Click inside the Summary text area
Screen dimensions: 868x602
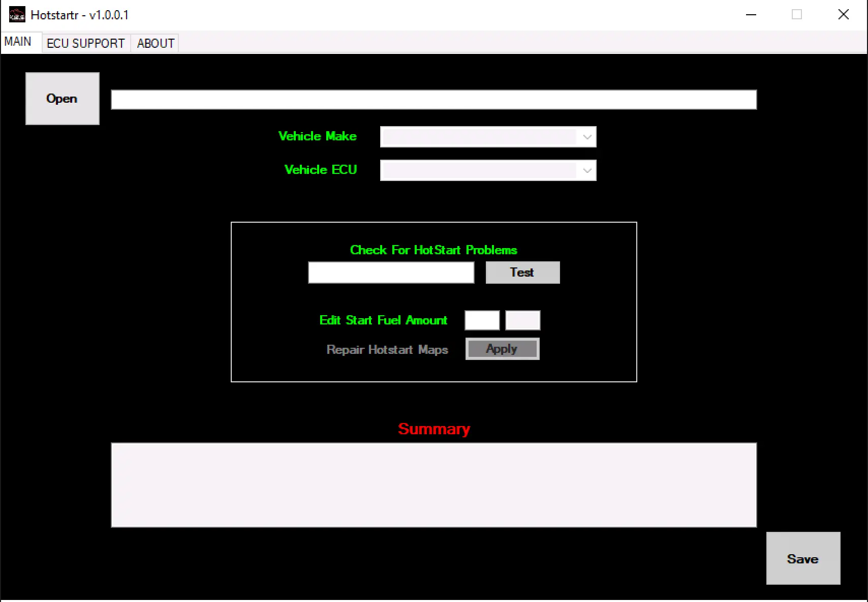coord(433,484)
